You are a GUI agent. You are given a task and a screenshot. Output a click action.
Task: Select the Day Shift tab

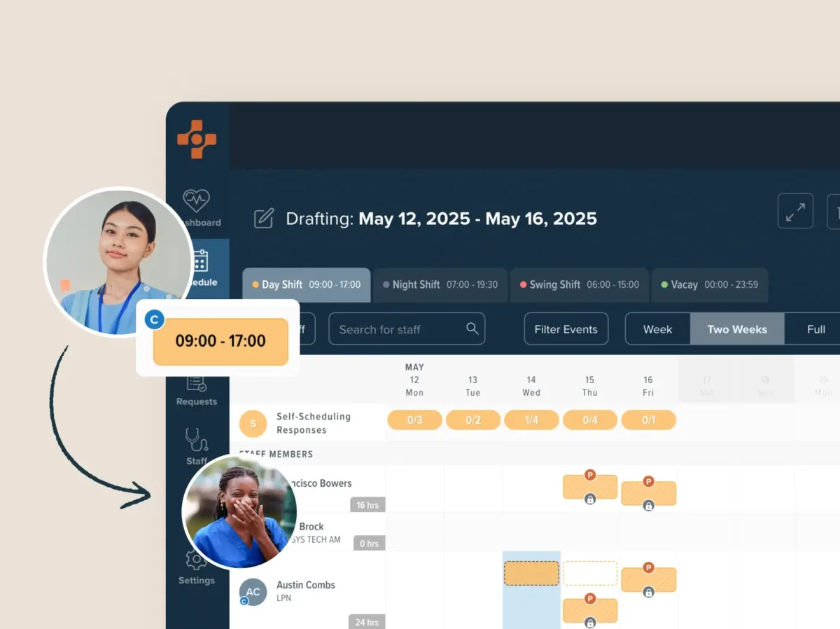click(x=307, y=284)
